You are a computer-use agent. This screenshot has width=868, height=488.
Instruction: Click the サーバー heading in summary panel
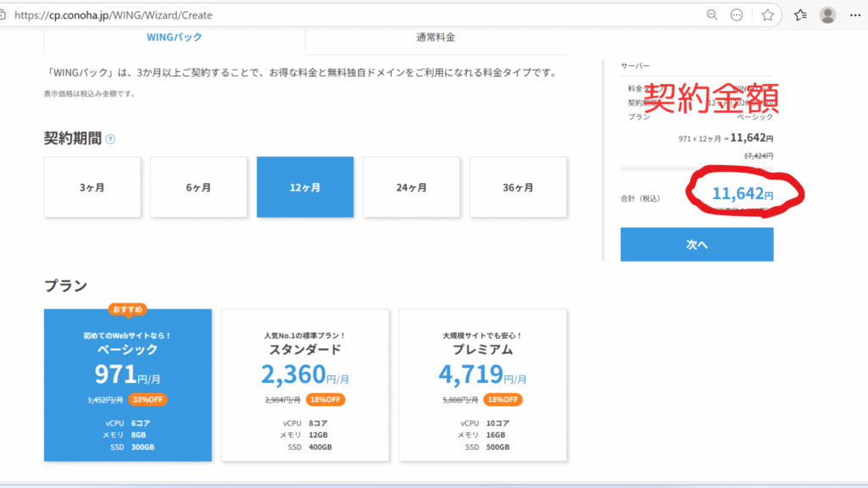(x=635, y=66)
